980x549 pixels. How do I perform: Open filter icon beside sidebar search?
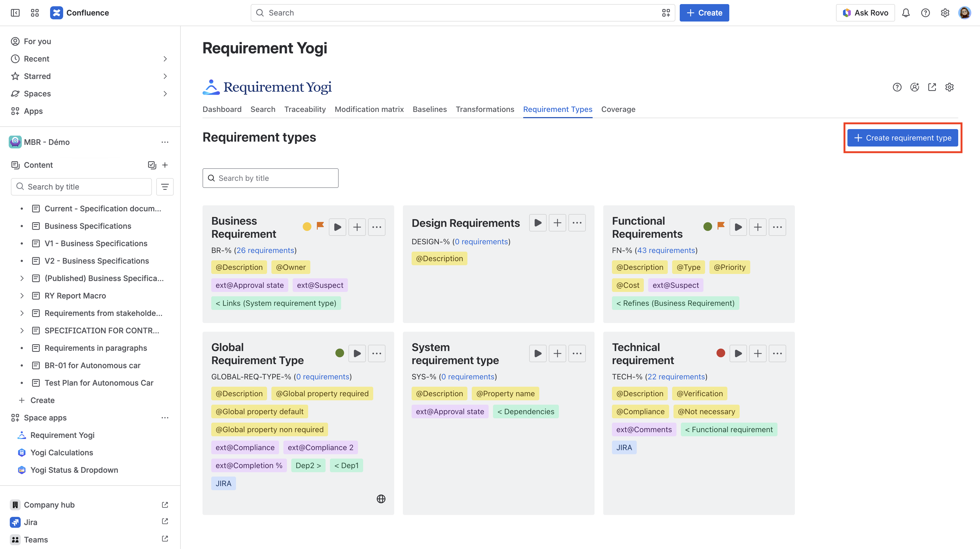point(165,187)
